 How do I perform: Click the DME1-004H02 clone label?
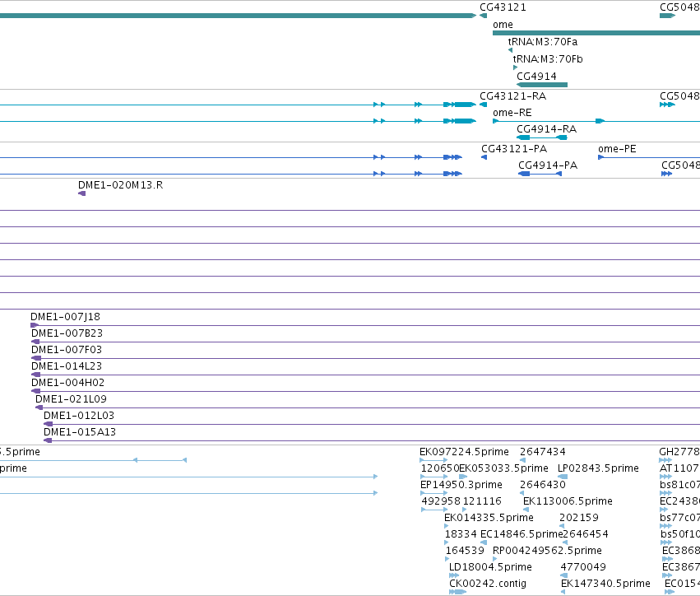[67, 383]
